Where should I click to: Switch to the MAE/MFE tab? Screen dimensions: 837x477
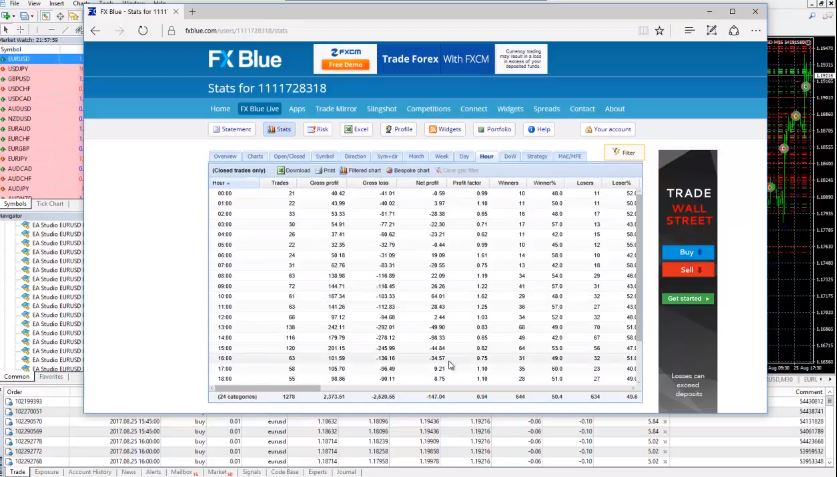pos(570,156)
